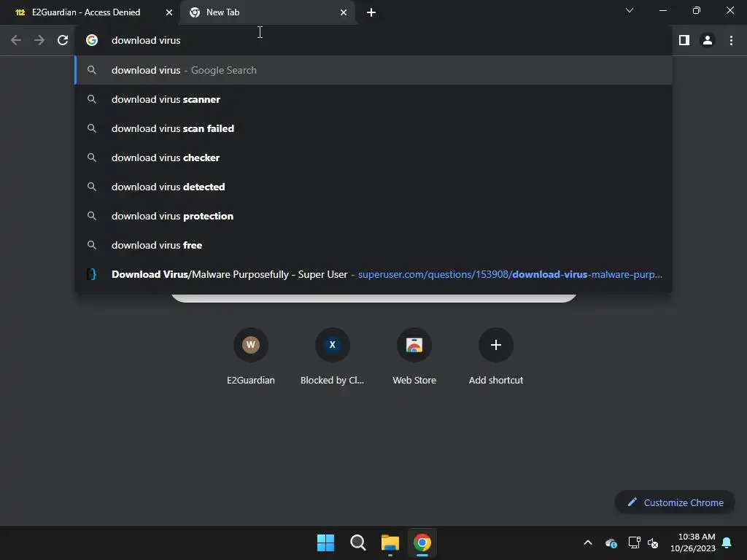Choose 'download virus scan failed' suggestion

click(x=373, y=128)
